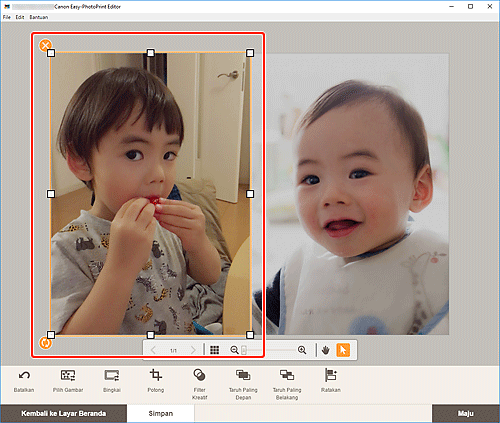Click Kembali ke Layar Beranda

[63, 414]
